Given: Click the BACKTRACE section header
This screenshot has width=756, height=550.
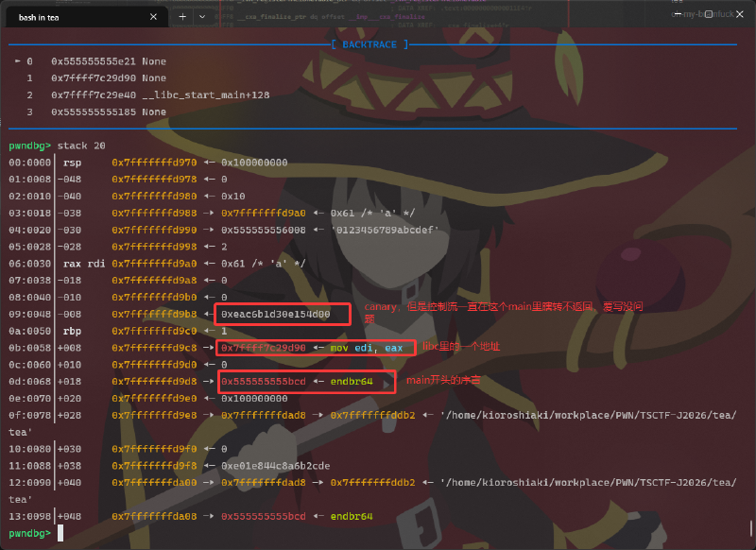Looking at the screenshot, I should tap(369, 44).
